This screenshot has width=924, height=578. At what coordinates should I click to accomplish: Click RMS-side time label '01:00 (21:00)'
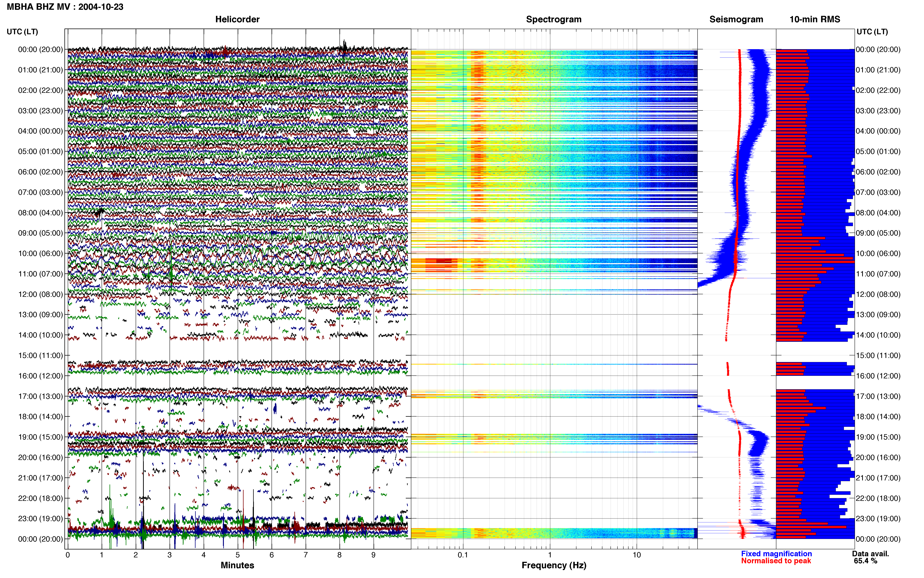tap(878, 70)
